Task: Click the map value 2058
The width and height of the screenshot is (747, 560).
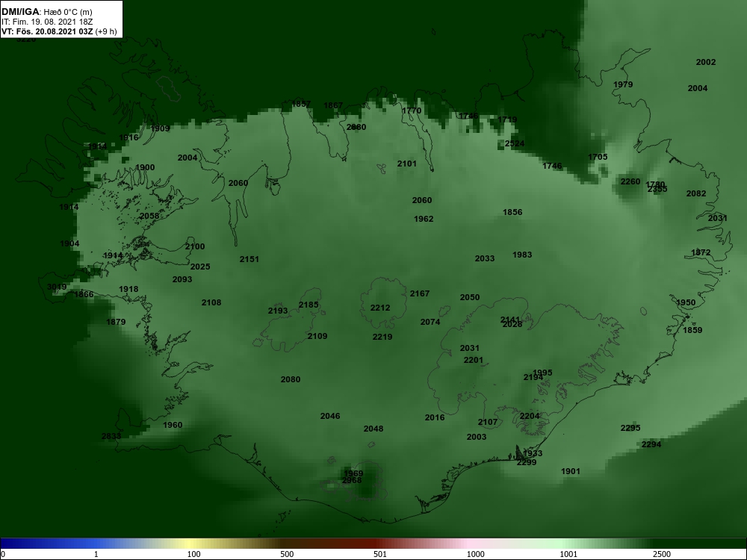Action: (x=149, y=216)
